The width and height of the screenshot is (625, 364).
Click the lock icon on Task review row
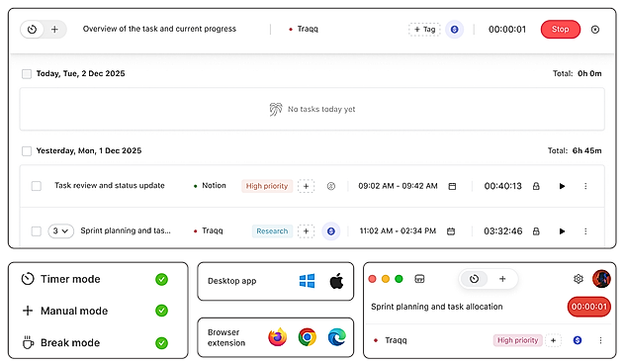tap(536, 186)
